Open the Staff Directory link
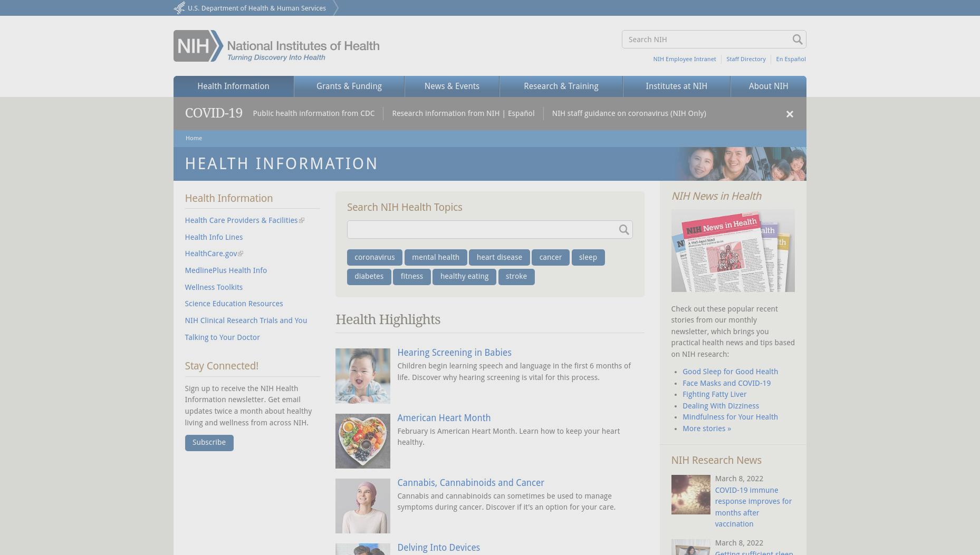Image resolution: width=980 pixels, height=555 pixels. pos(746,59)
